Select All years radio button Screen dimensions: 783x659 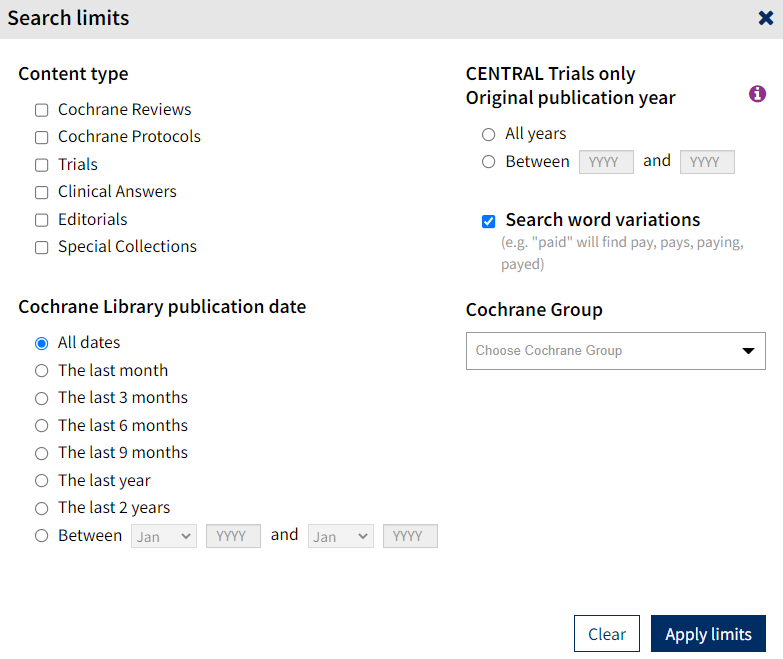(x=488, y=134)
